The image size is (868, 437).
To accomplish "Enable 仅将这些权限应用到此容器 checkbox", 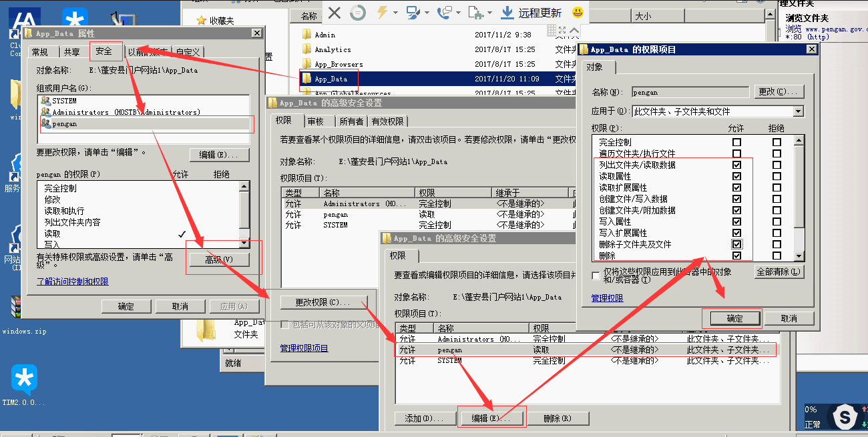I will point(596,276).
